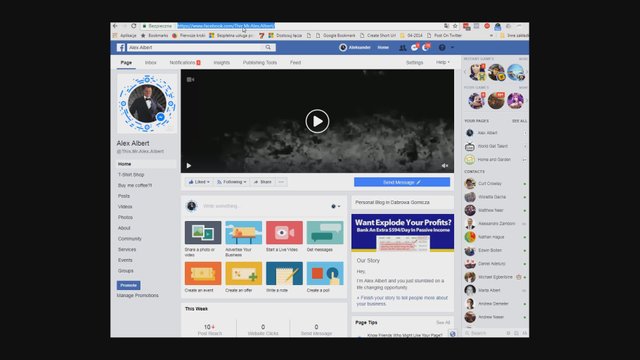Open the quick help question icon
The image size is (640, 360).
(x=442, y=47)
